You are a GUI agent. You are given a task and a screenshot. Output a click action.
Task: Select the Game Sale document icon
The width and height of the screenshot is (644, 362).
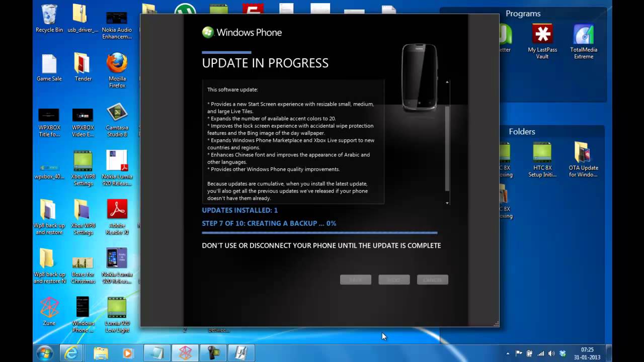(x=49, y=67)
